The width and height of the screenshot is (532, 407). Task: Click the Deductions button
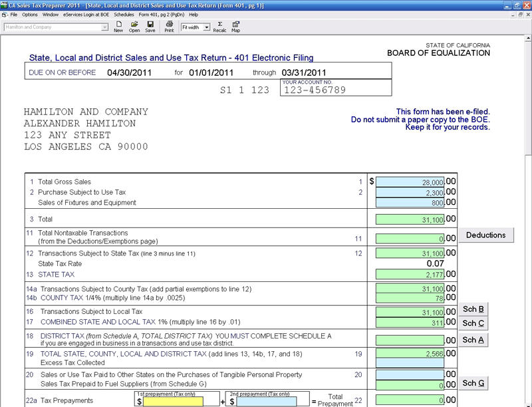click(x=485, y=235)
